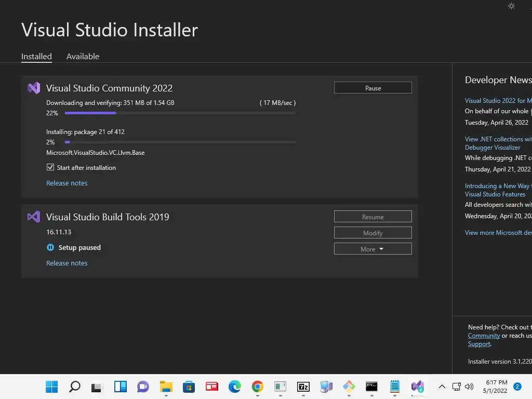The height and width of the screenshot is (399, 532).
Task: Open Release notes for Build Tools 2019
Action: coord(67,263)
